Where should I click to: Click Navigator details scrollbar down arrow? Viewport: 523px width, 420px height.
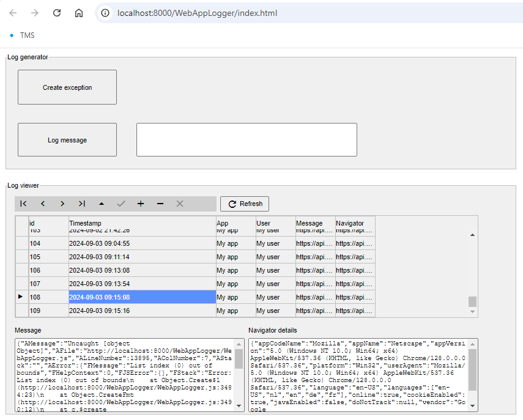point(473,406)
